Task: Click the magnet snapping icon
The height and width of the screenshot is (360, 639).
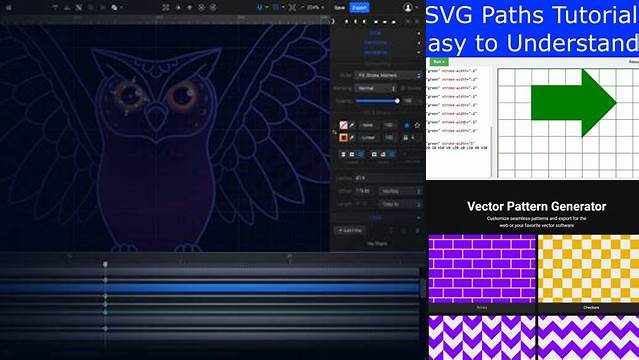Action: tap(259, 7)
